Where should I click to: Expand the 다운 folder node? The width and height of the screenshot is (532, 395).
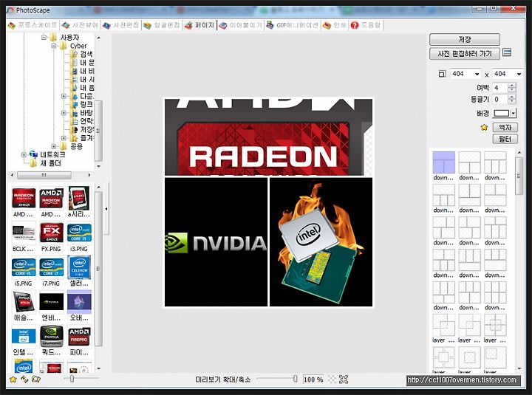point(64,96)
